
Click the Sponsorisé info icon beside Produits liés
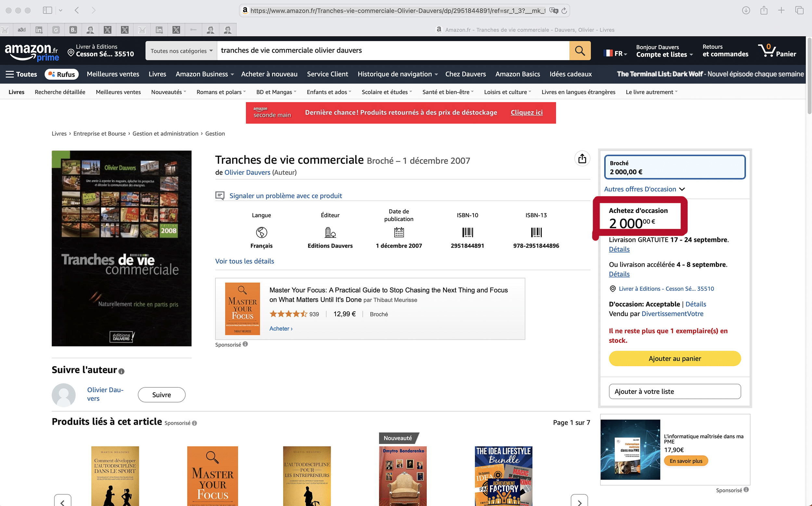pos(195,423)
